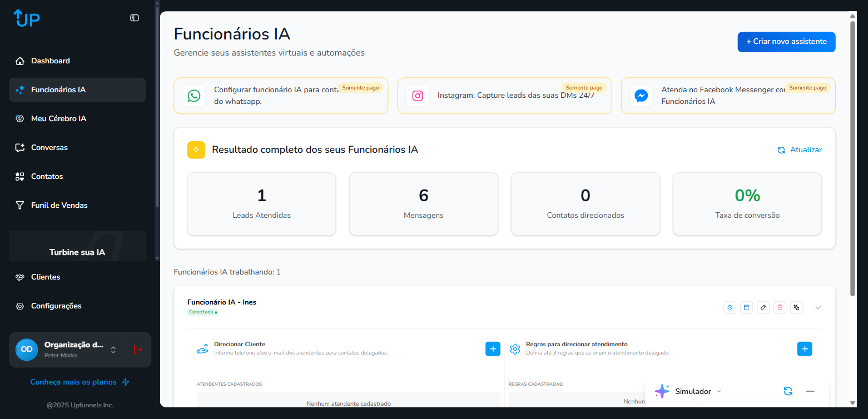868x419 pixels.
Task: Toggle the sidebar collapse icon
Action: click(x=135, y=18)
